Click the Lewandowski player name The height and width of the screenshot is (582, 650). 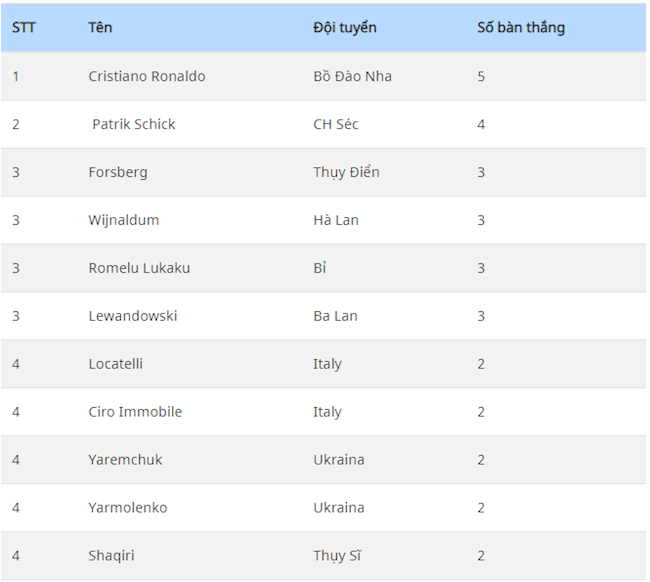(x=133, y=316)
